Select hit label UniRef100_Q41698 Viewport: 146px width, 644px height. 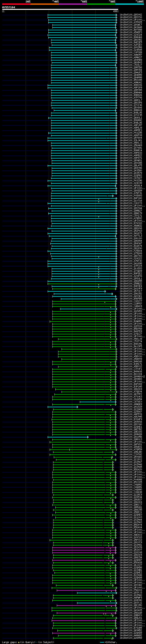click(x=131, y=263)
